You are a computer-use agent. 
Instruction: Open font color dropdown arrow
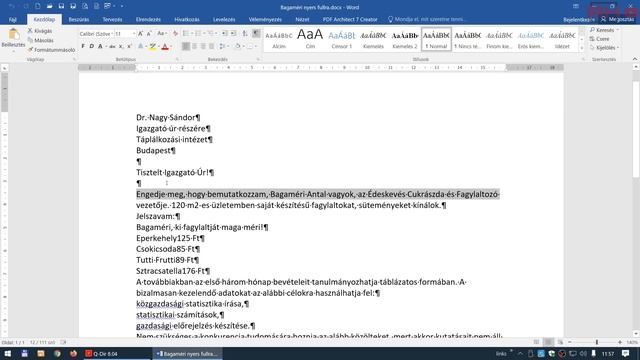coord(171,47)
